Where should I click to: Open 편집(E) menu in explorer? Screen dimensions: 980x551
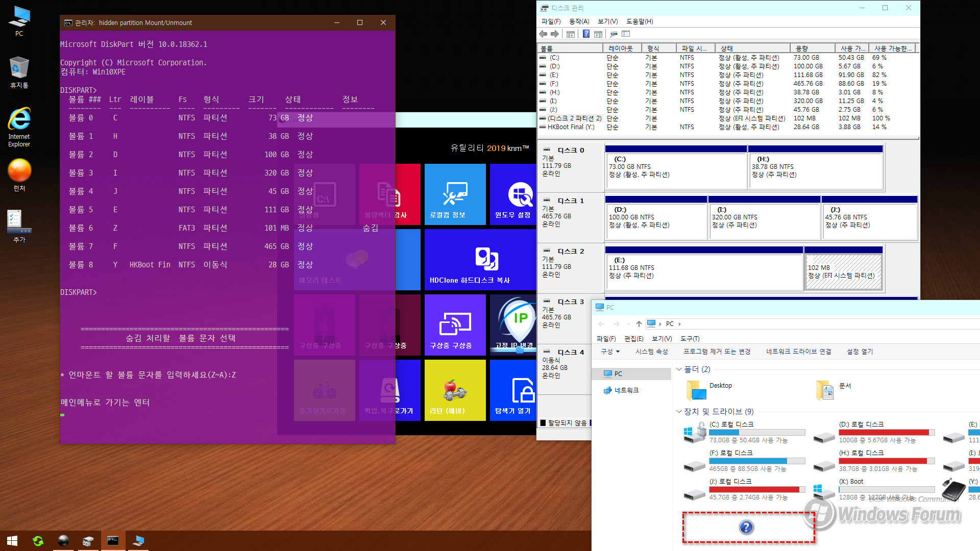pos(633,339)
